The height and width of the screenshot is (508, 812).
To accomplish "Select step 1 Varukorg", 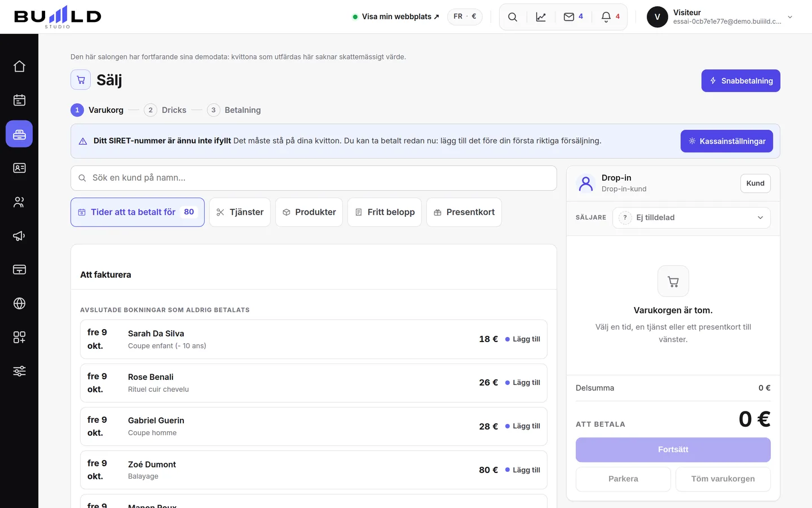I will click(97, 110).
